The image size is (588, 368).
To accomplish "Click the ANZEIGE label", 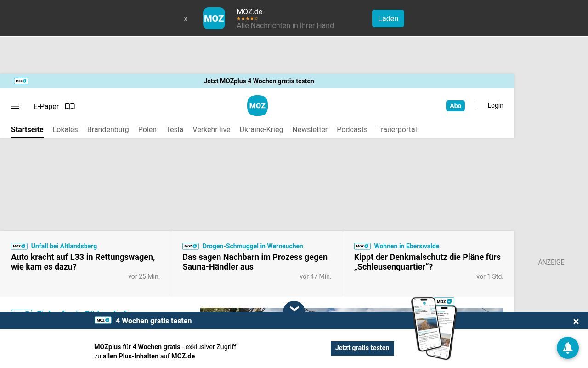I will point(551,262).
